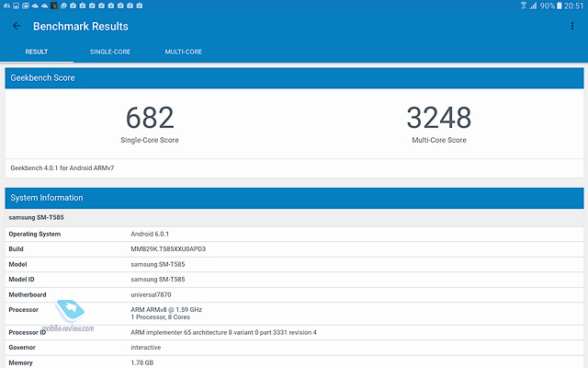Viewport: 588px width, 368px height.
Task: Switch to the SINGLE-CORE tab
Action: [110, 52]
